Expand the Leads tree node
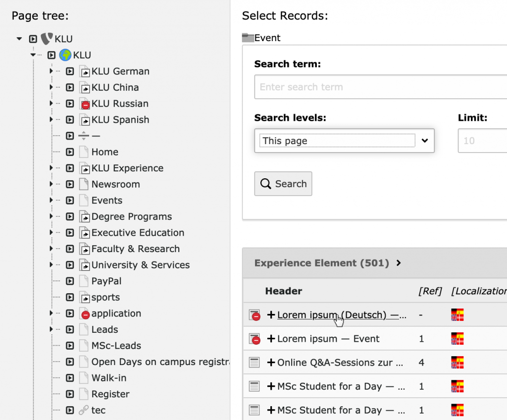The width and height of the screenshot is (507, 420). (x=51, y=329)
